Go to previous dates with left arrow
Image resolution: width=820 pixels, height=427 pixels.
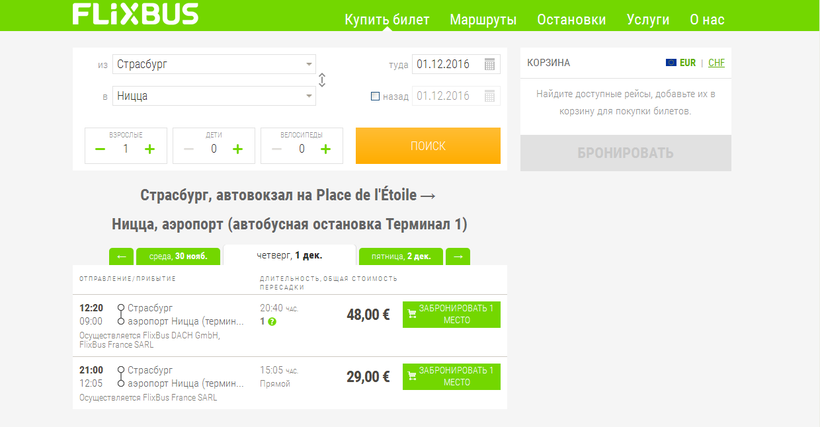[x=121, y=257]
